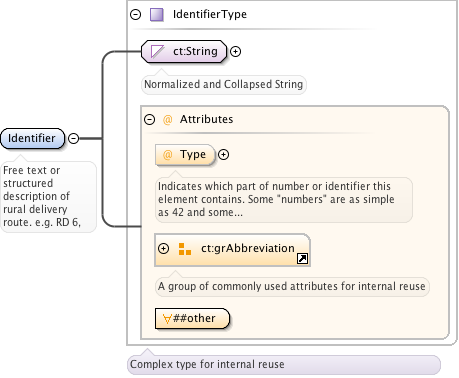Image resolution: width=459 pixels, height=378 pixels.
Task: Click the IdentifierType title label
Action: coord(210,14)
